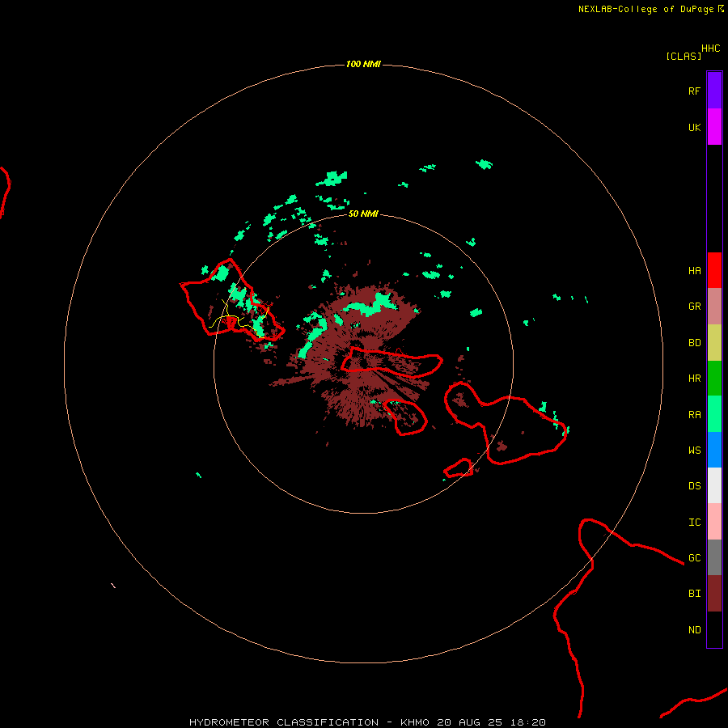Image resolution: width=728 pixels, height=728 pixels.
Task: Click the 18:20 timestamp
Action: point(528,722)
